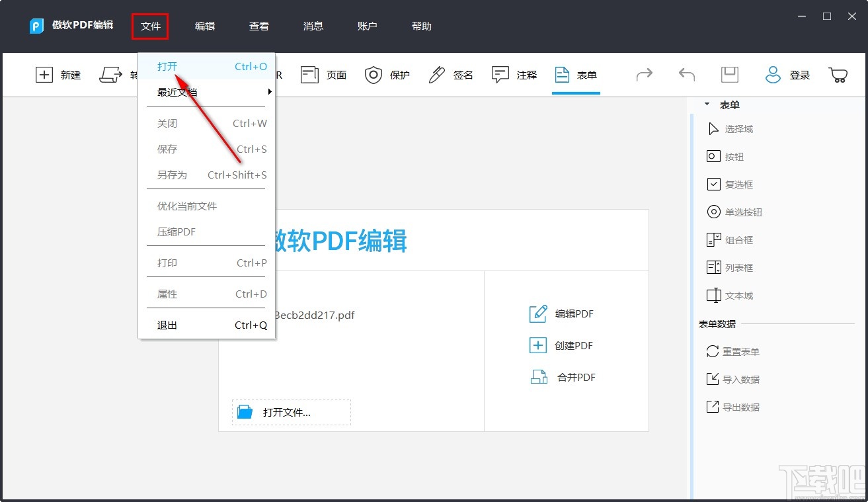Insert a checkbox form field
The height and width of the screenshot is (502, 868).
click(713, 185)
